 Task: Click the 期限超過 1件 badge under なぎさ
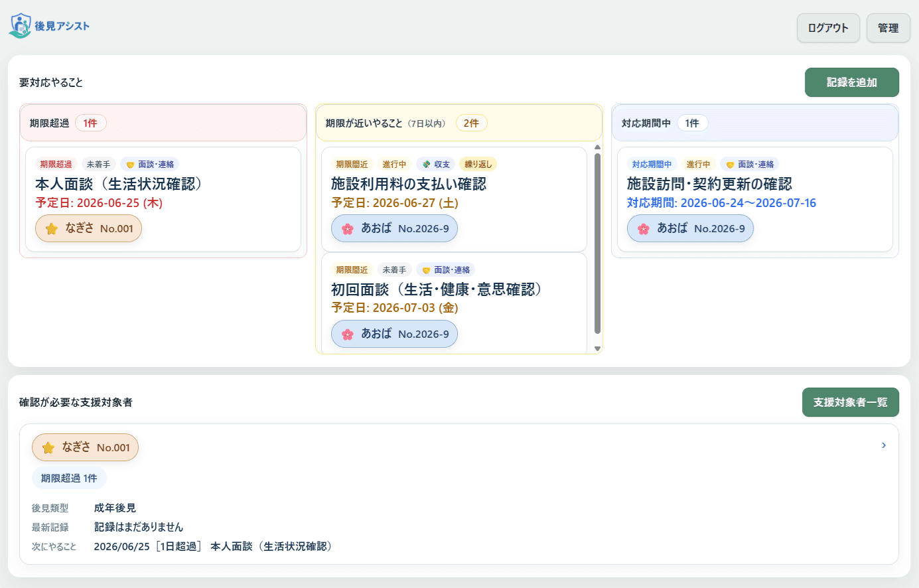[69, 478]
